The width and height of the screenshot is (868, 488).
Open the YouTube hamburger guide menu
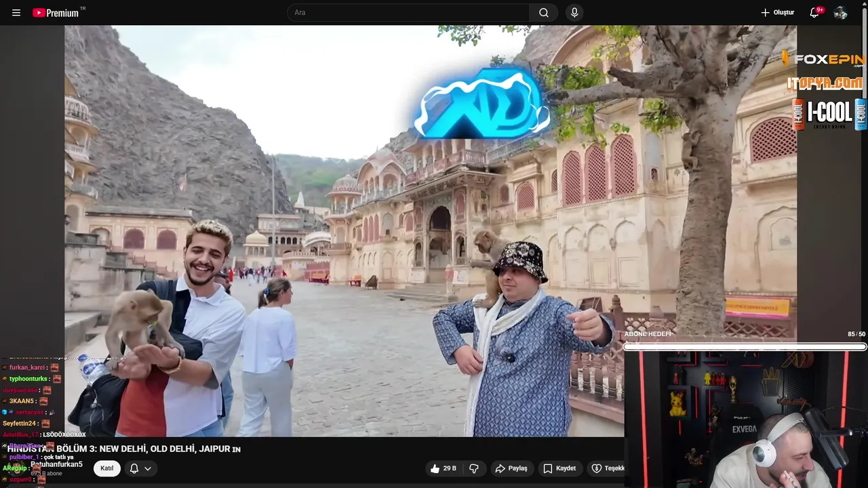[16, 13]
